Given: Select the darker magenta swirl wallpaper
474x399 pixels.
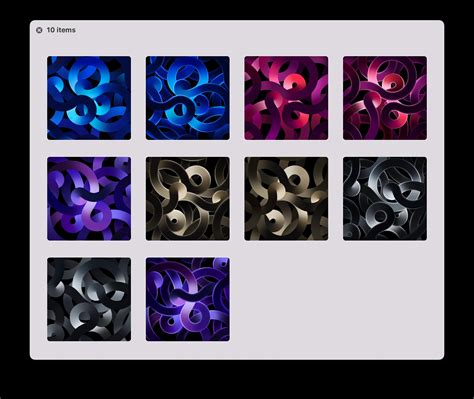Looking at the screenshot, I should tap(385, 98).
